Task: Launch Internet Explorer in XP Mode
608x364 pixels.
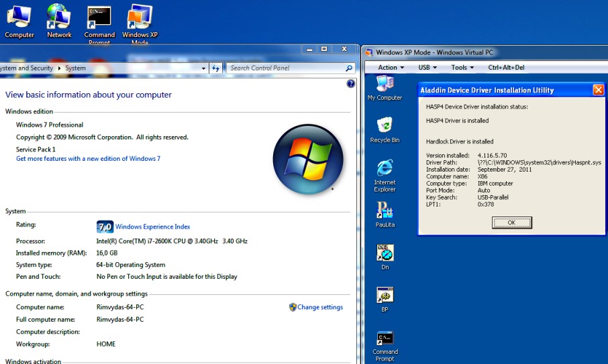Action: (x=385, y=176)
